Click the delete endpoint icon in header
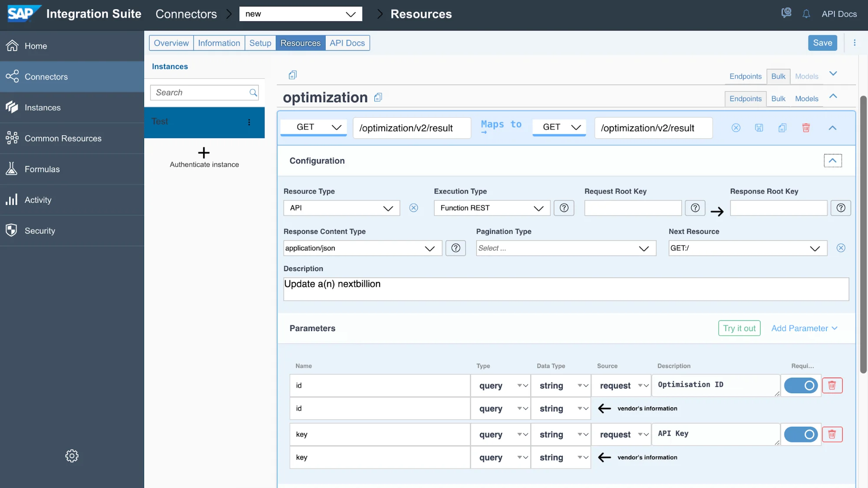This screenshot has height=488, width=868. coord(805,128)
